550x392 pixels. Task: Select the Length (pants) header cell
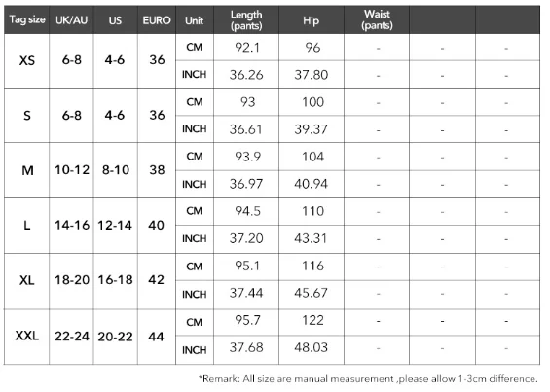[x=246, y=19]
